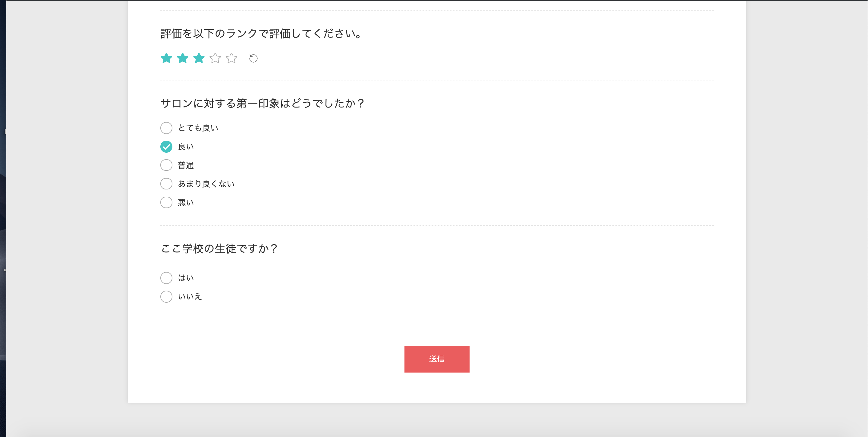This screenshot has width=868, height=437.
Task: Click the checked 良い radio button
Action: pyautogui.click(x=166, y=147)
